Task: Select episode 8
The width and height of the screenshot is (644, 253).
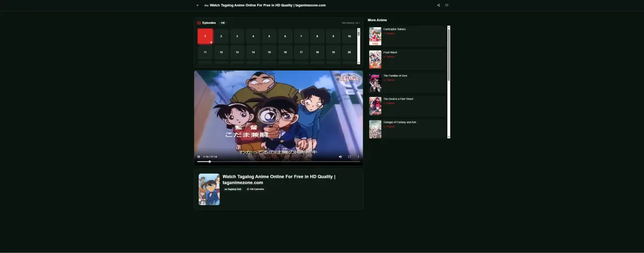Action: 317,36
